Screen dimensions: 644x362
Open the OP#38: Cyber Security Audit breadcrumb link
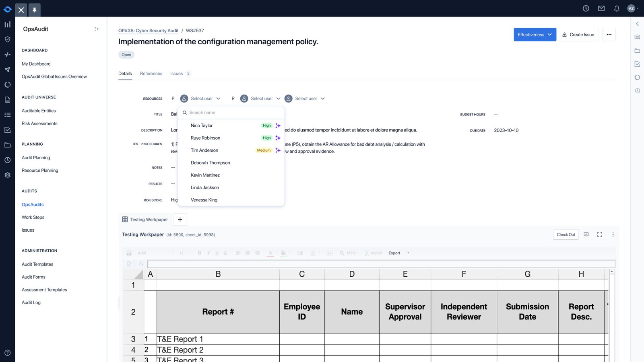point(148,31)
